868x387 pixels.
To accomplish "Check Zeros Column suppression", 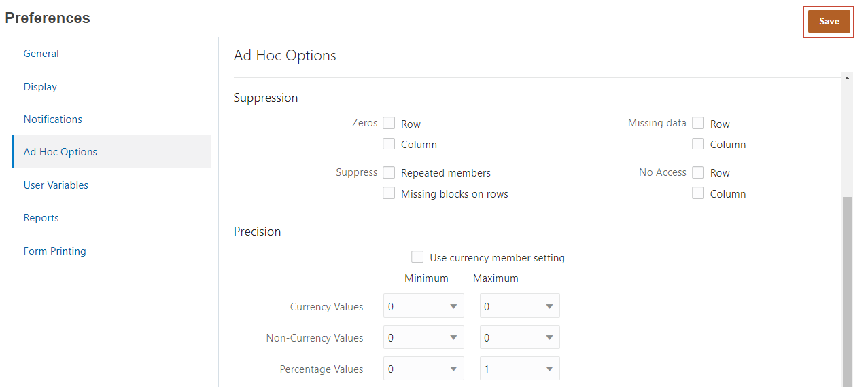I will [389, 144].
